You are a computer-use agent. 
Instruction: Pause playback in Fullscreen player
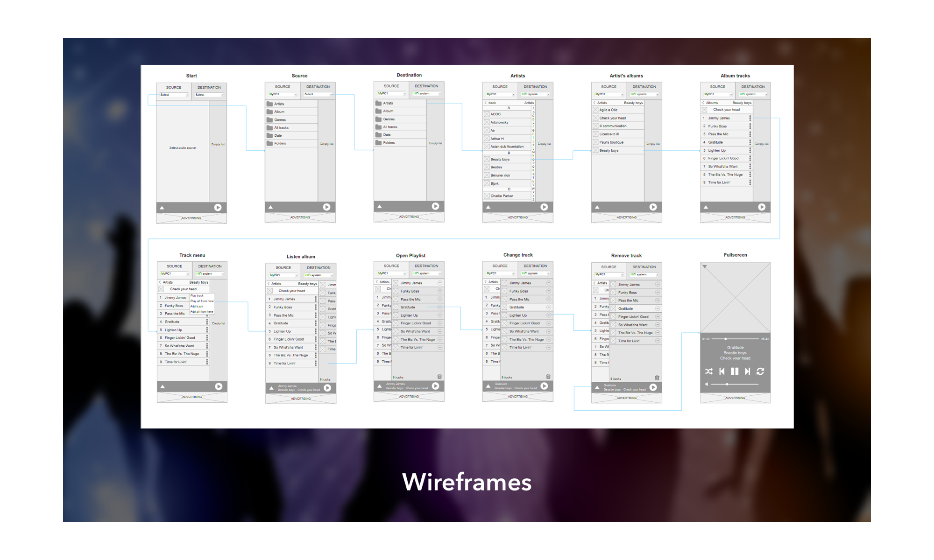pyautogui.click(x=735, y=371)
